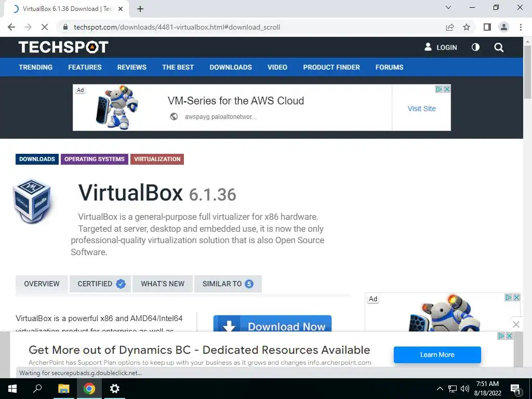This screenshot has height=399, width=532.
Task: Select the Downloads breadcrumb tag
Action: (x=37, y=159)
